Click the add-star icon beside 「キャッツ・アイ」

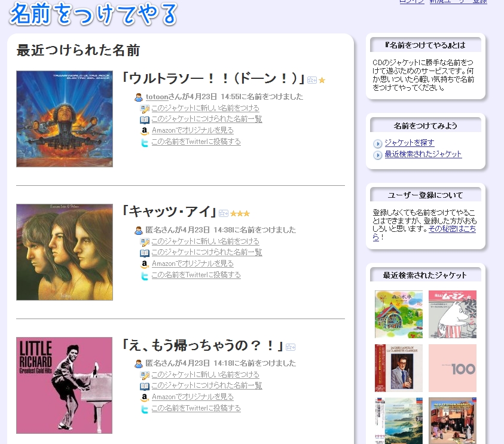click(224, 213)
